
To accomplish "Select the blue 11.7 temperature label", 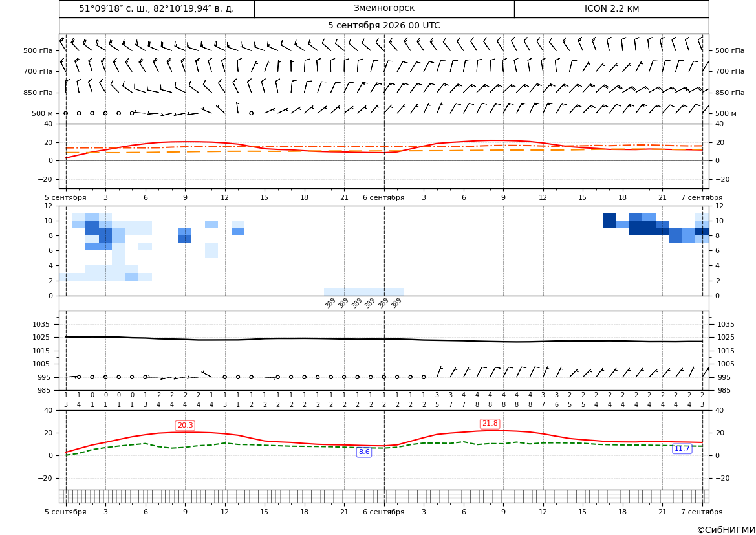I will [682, 449].
